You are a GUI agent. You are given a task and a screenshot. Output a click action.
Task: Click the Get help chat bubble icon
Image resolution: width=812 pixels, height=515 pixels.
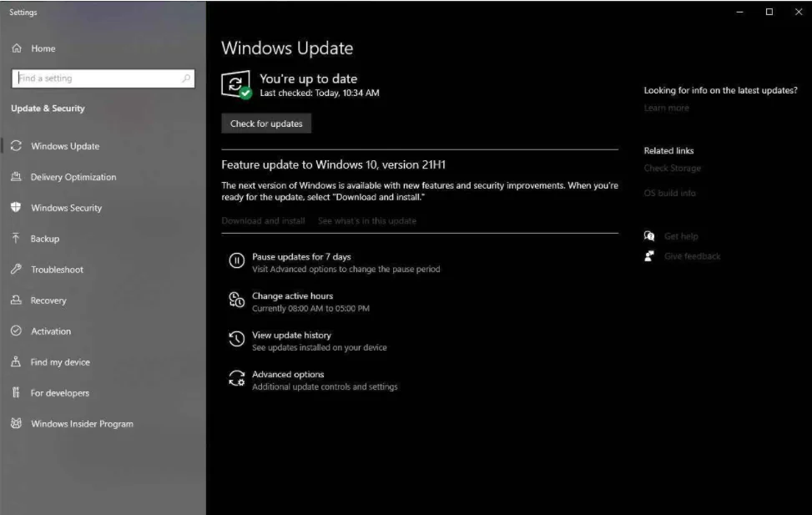[649, 236]
